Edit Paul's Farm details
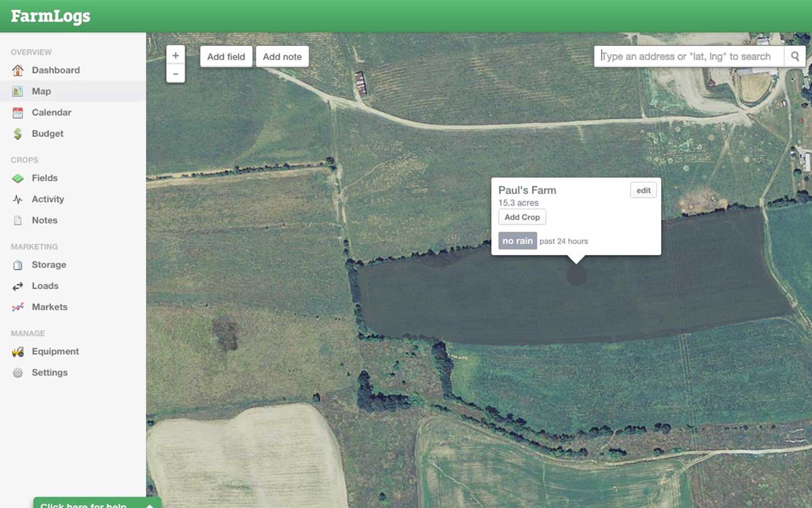This screenshot has width=812, height=508. [x=643, y=190]
